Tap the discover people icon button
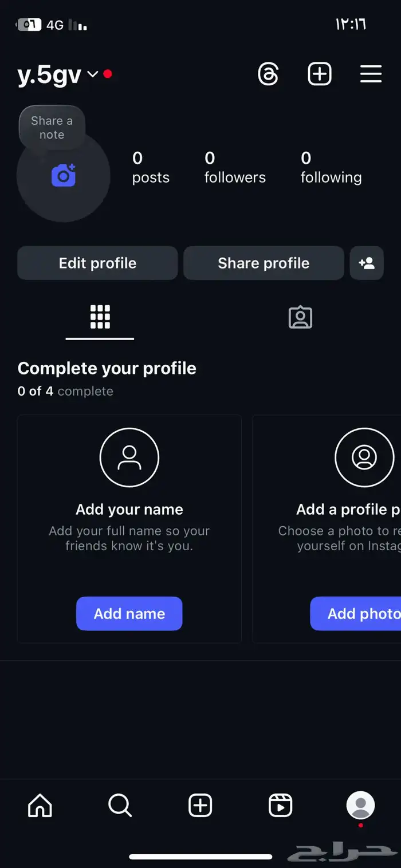Viewport: 401px width, 868px height. point(367,263)
